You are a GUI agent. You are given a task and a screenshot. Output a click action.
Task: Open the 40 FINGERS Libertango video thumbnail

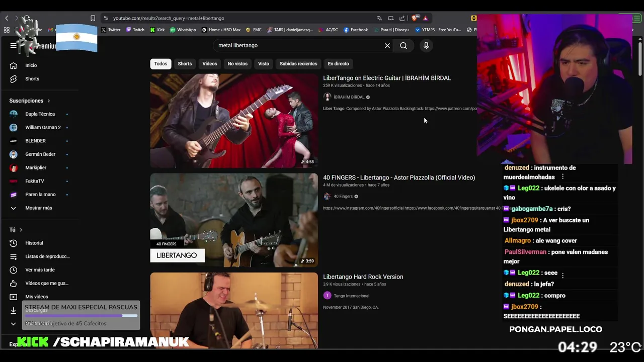pyautogui.click(x=234, y=220)
